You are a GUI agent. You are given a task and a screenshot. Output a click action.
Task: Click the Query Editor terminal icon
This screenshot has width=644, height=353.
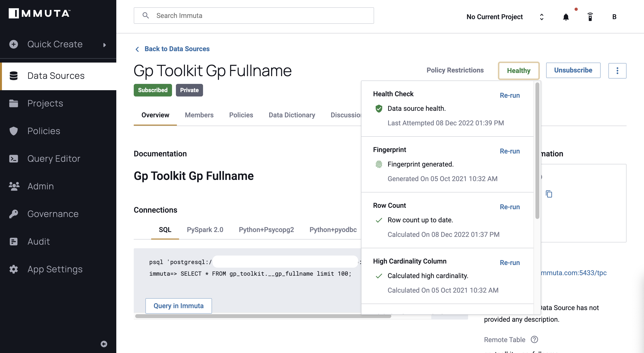pyautogui.click(x=14, y=159)
